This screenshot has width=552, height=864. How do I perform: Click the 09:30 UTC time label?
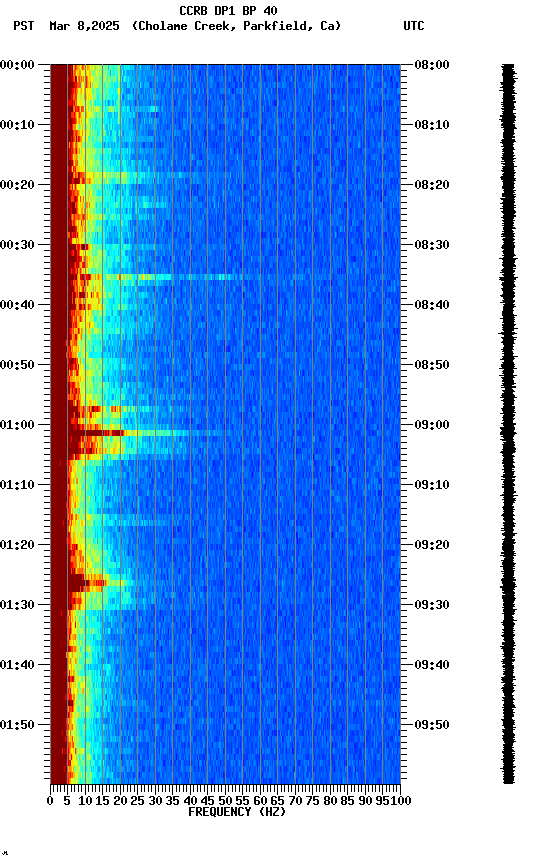pos(432,605)
